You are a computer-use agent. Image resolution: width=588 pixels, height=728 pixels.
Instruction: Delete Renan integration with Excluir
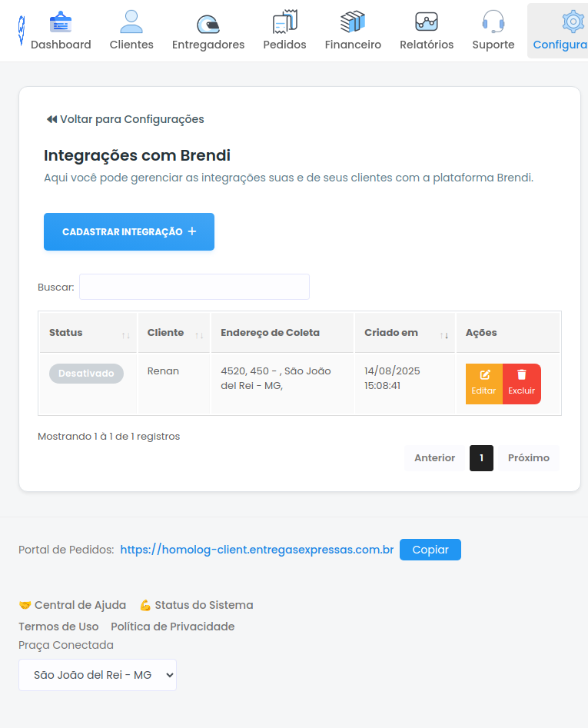click(522, 384)
